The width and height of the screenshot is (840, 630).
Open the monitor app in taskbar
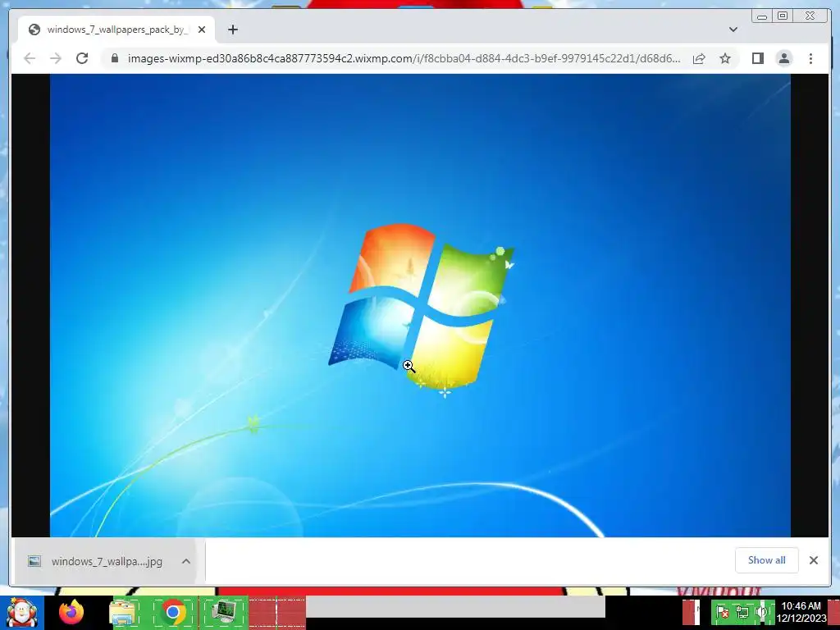click(x=224, y=612)
